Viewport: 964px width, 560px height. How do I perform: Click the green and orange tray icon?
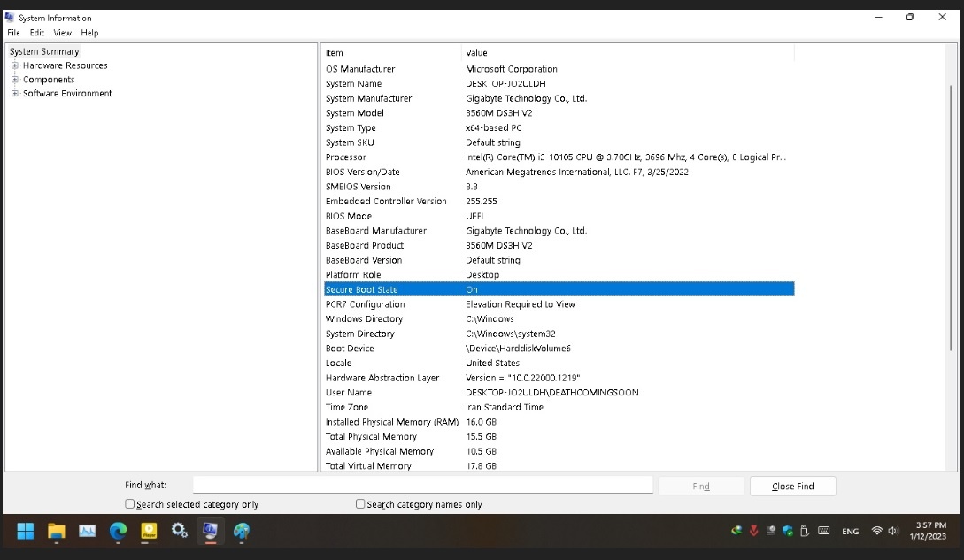tap(736, 531)
